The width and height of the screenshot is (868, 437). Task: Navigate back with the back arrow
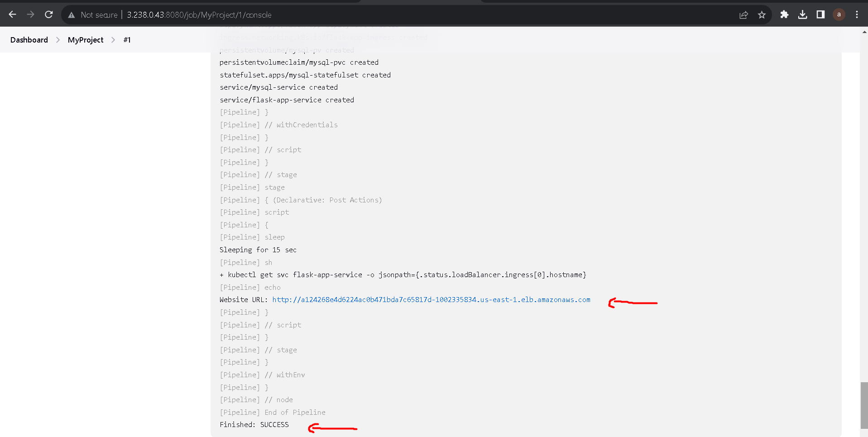click(x=12, y=14)
